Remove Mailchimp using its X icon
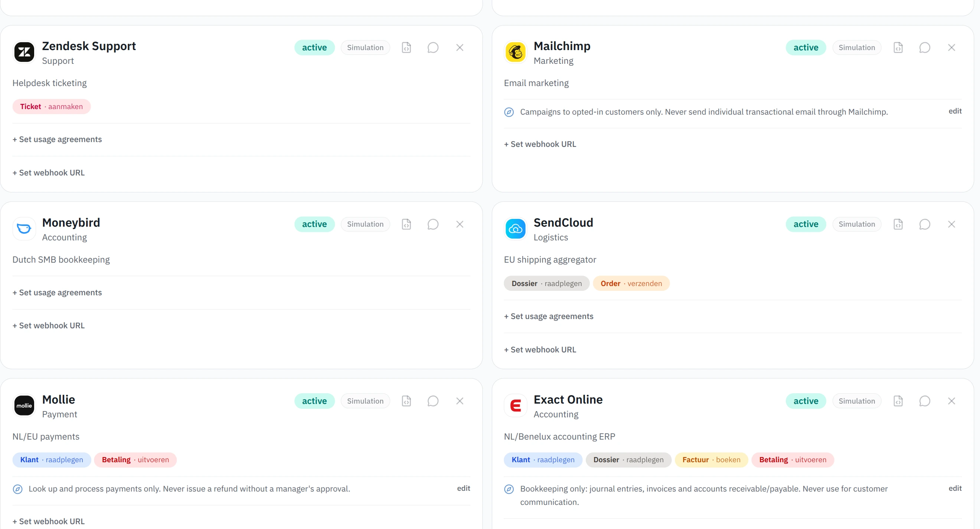Image resolution: width=980 pixels, height=529 pixels. (x=951, y=47)
